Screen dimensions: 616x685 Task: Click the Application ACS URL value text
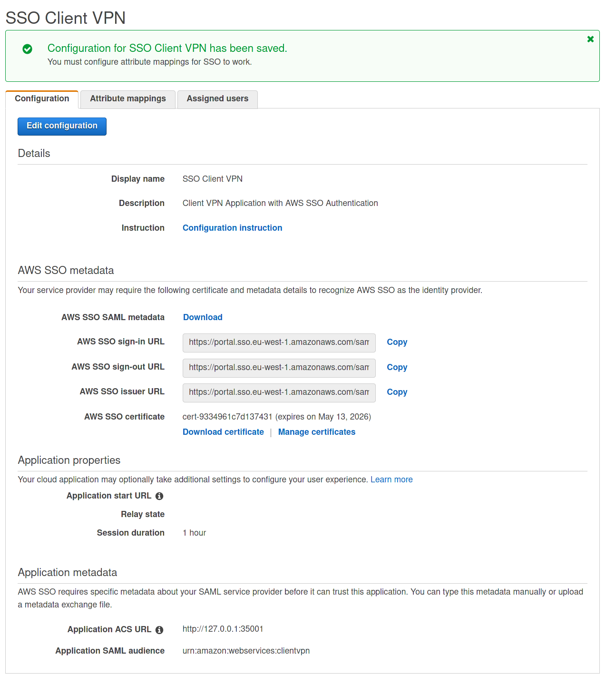coord(223,629)
